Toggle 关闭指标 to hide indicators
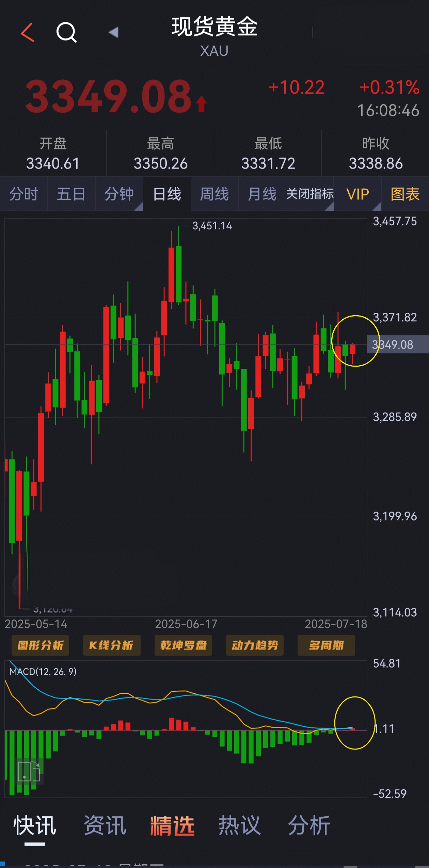 pyautogui.click(x=310, y=194)
